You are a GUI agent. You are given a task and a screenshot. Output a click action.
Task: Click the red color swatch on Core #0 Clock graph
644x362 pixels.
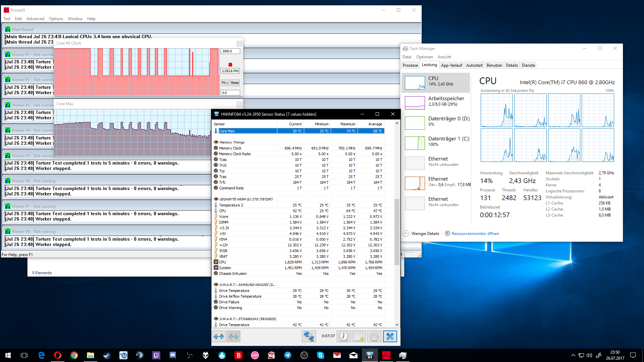tap(230, 65)
